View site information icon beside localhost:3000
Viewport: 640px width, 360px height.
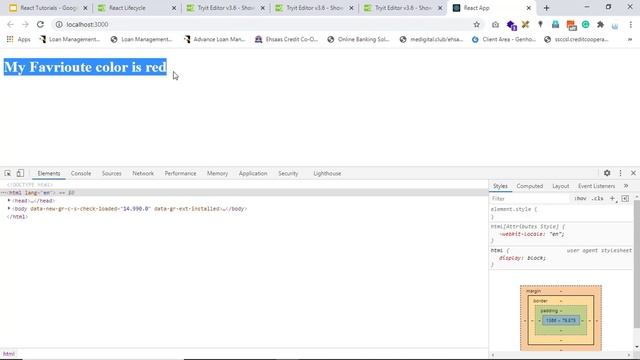(x=59, y=24)
